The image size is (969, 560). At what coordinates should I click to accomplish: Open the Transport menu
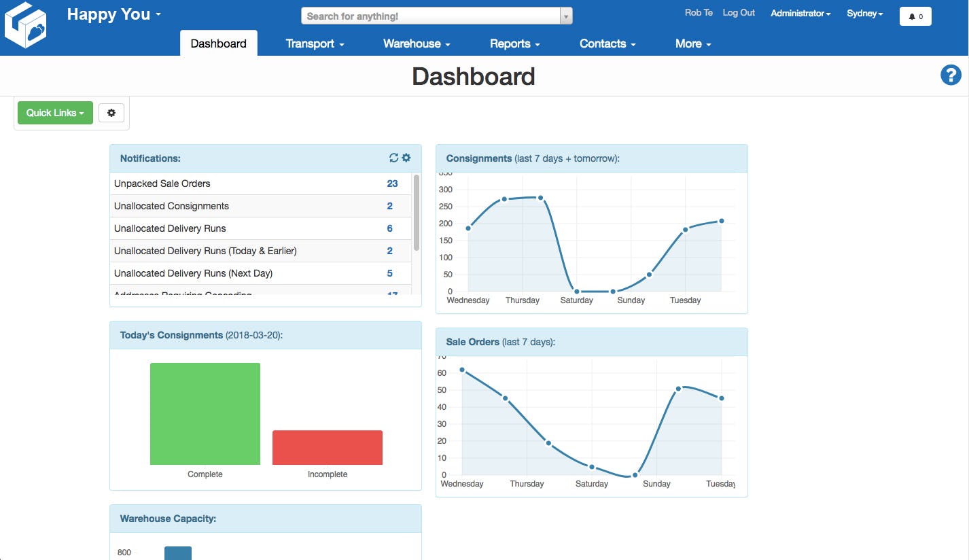pos(315,43)
